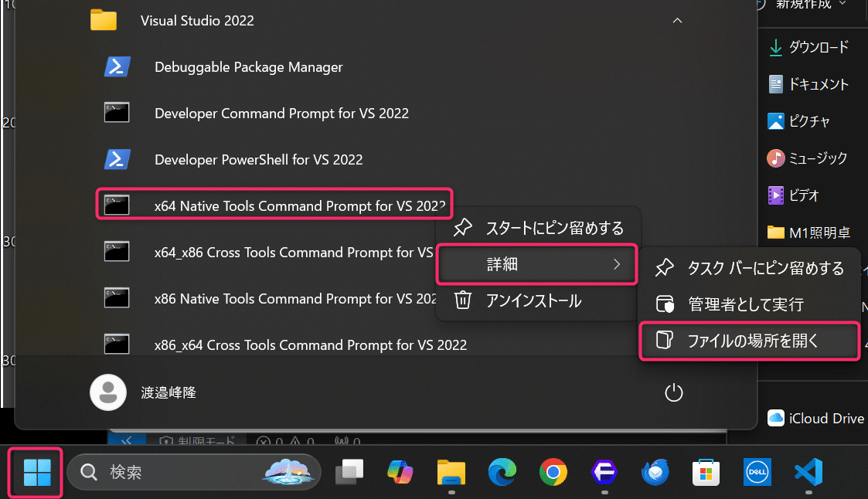The image size is (868, 499).
Task: Open Visual Studio Code from the taskbar
Action: coord(808,472)
